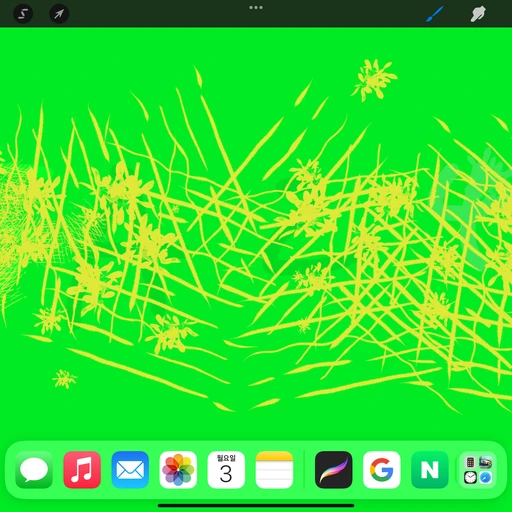The width and height of the screenshot is (512, 512).
Task: Tap the home indicator bar
Action: pos(256,506)
